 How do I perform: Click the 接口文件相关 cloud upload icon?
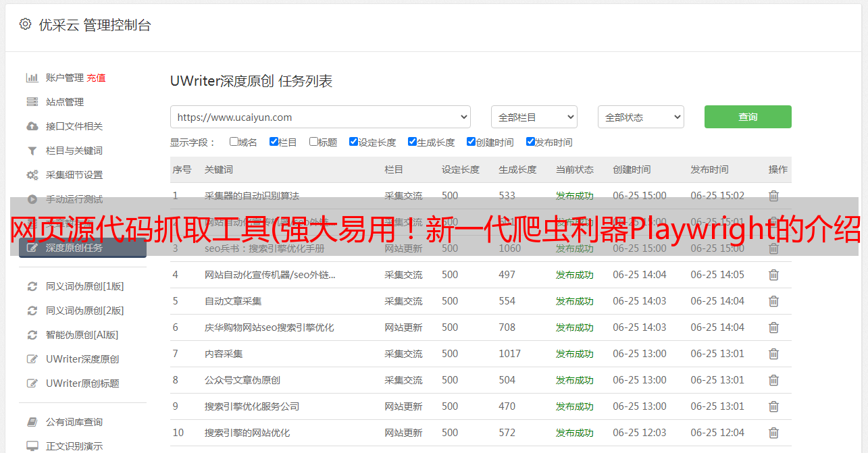coord(32,126)
